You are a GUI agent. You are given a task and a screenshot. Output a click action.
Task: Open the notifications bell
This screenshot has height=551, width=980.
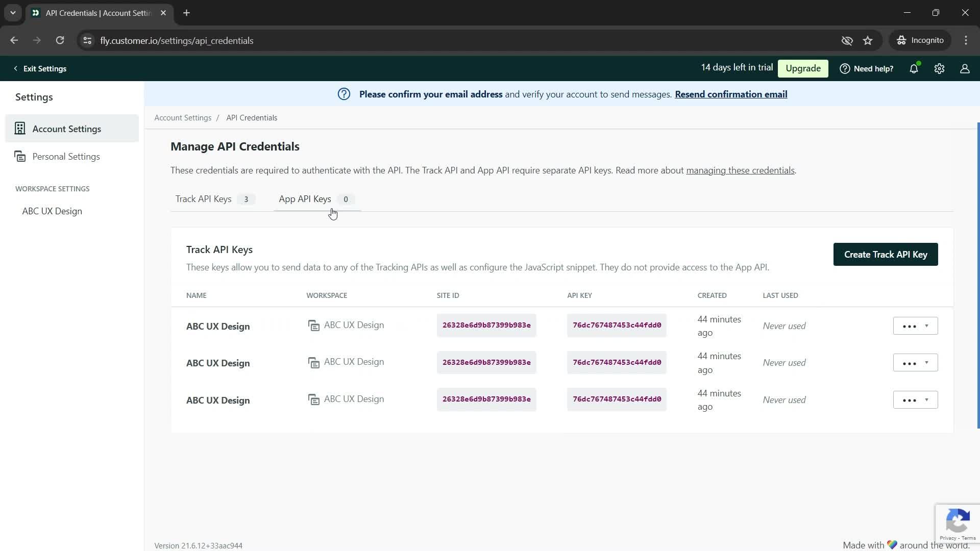click(914, 68)
